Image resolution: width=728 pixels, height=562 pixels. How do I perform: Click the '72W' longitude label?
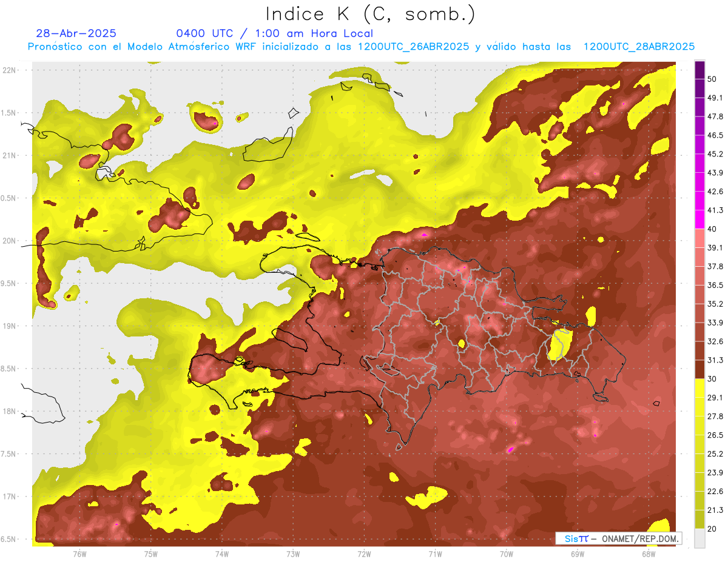(364, 554)
